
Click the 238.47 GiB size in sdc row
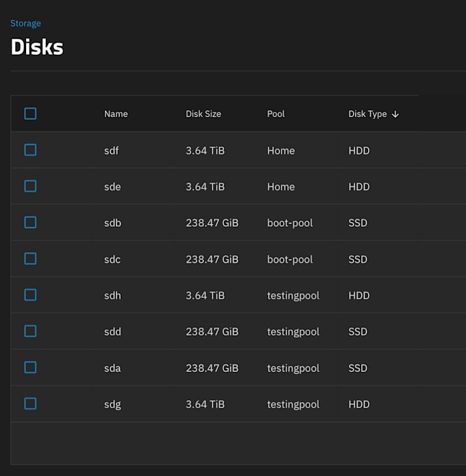click(212, 260)
